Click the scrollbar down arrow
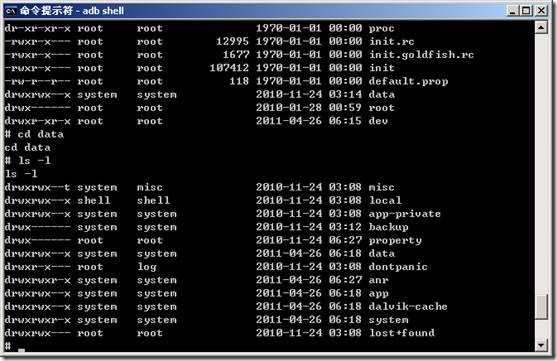557x361 pixels. pos(541,345)
